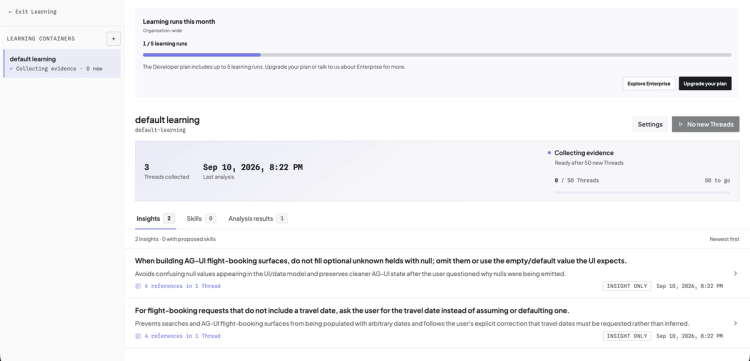Click play icon on No new Threads

point(681,124)
